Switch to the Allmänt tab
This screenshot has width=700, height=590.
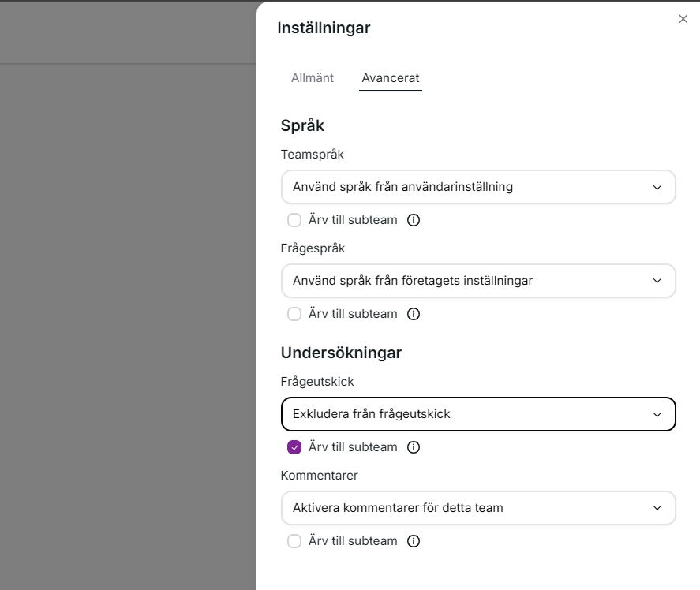coord(313,78)
